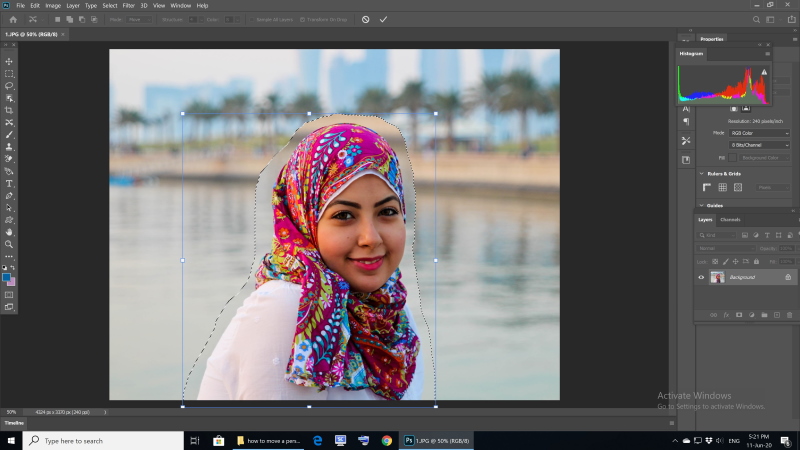The width and height of the screenshot is (800, 450).
Task: Toggle lock all padlock in Lock row
Action: click(x=757, y=262)
